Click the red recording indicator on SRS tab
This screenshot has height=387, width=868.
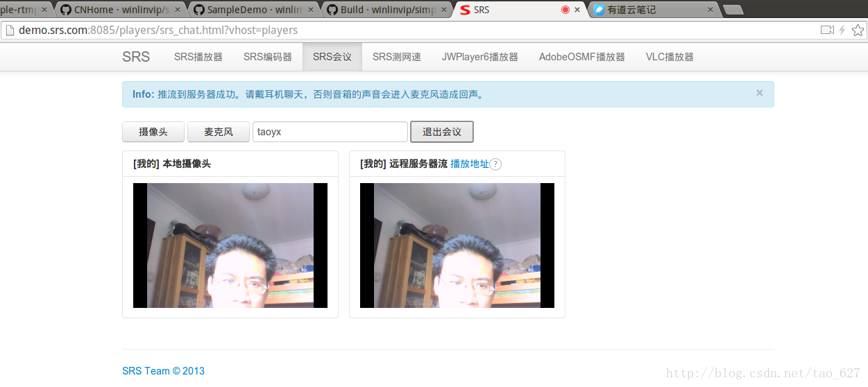[x=565, y=10]
